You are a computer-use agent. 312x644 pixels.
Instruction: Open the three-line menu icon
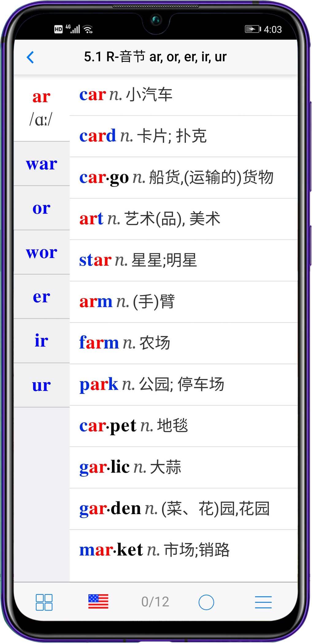coord(263,602)
